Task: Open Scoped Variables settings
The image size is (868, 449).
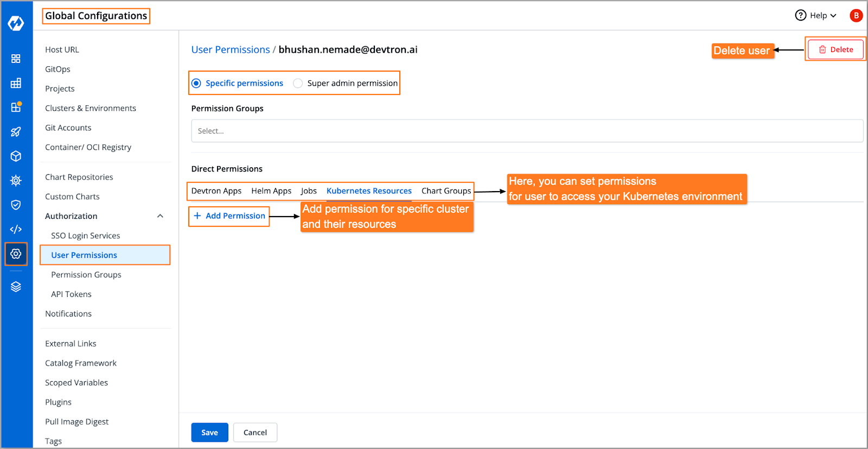Action: 76,383
